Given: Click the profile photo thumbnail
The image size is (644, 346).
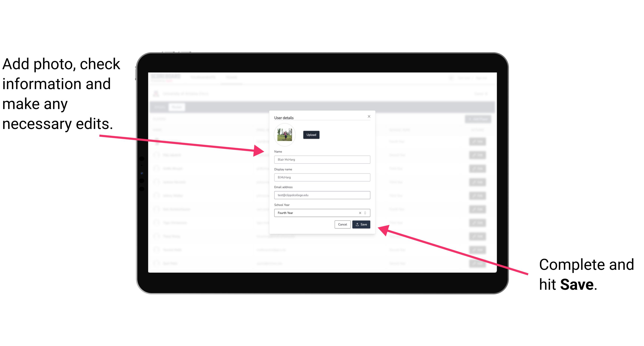Looking at the screenshot, I should pos(285,135).
